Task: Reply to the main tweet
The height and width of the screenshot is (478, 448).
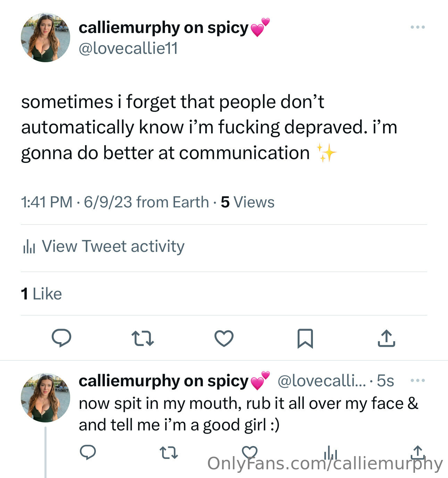Action: click(x=61, y=338)
